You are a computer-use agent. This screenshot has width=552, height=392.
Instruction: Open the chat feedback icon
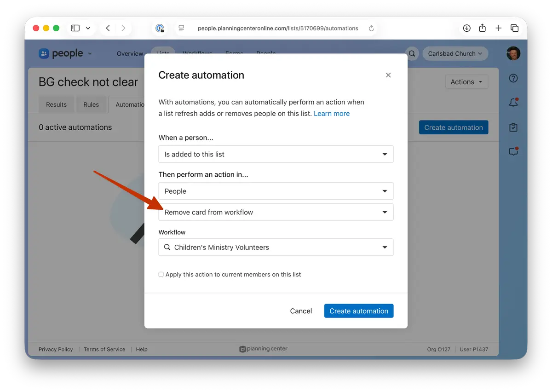tap(513, 151)
